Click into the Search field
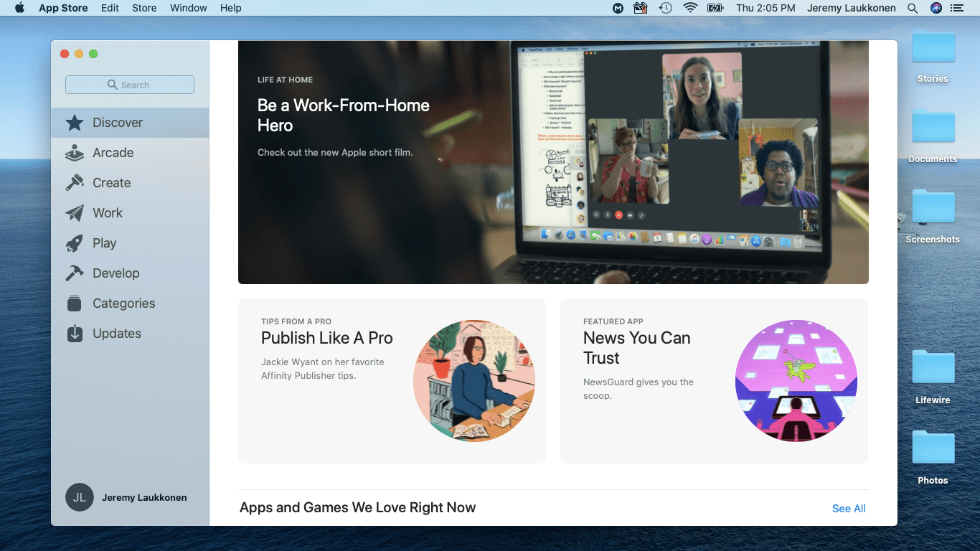 click(130, 85)
